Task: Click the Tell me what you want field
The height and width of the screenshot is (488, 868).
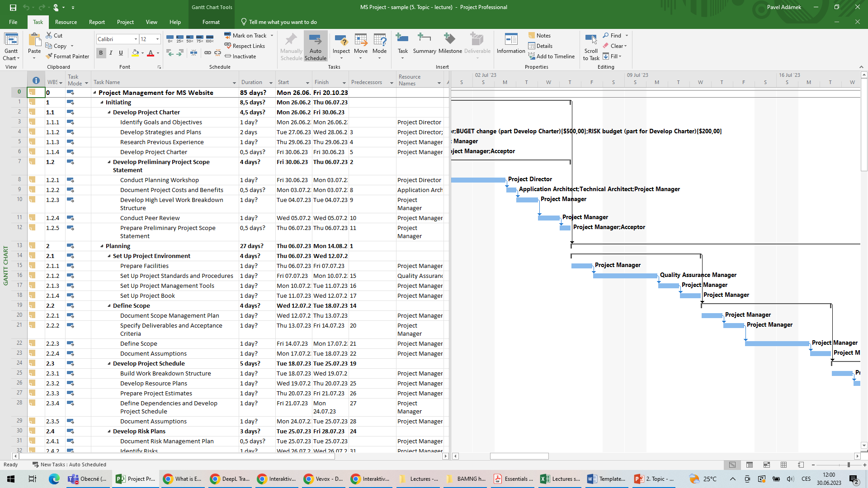Action: pyautogui.click(x=283, y=22)
